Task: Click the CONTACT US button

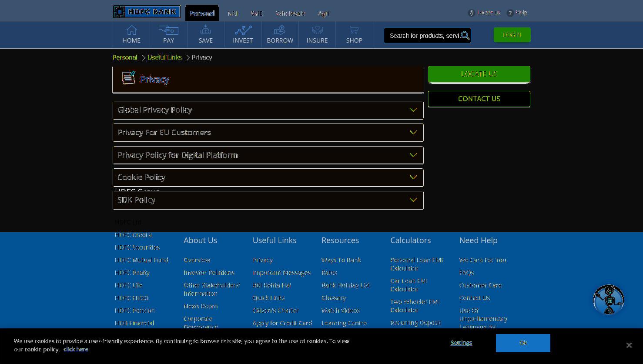Action: tap(479, 99)
